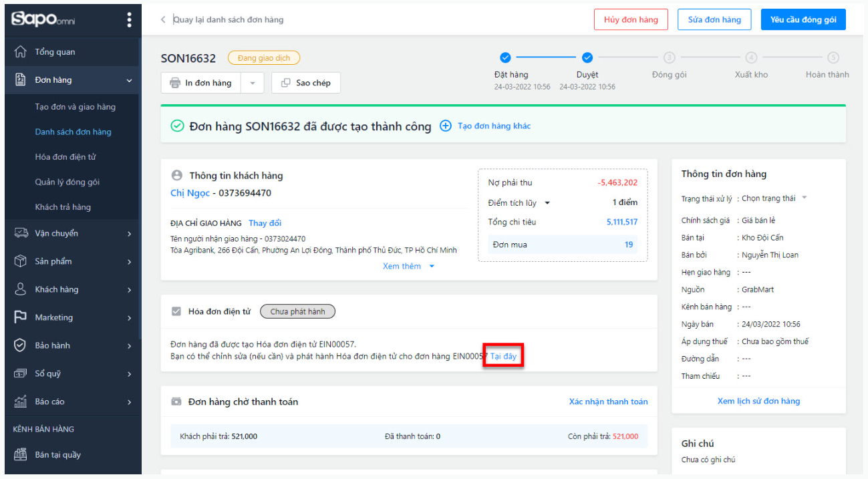Open customer Chị Ngọc profile link
Viewport: 868px width, 479px height.
click(x=190, y=193)
